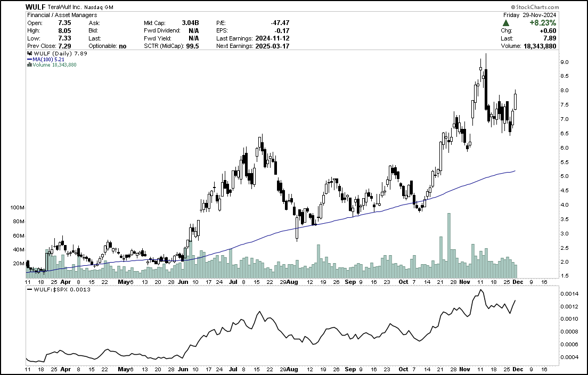Click the Apr label on the WULF:$SPX panel's date axis

[66, 369]
